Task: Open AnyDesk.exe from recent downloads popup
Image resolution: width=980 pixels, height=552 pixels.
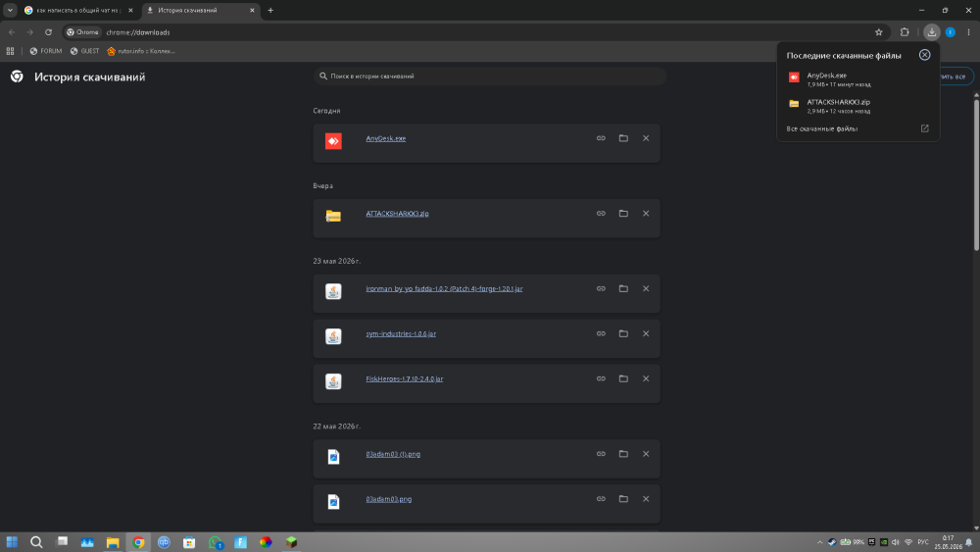Action: (857, 78)
